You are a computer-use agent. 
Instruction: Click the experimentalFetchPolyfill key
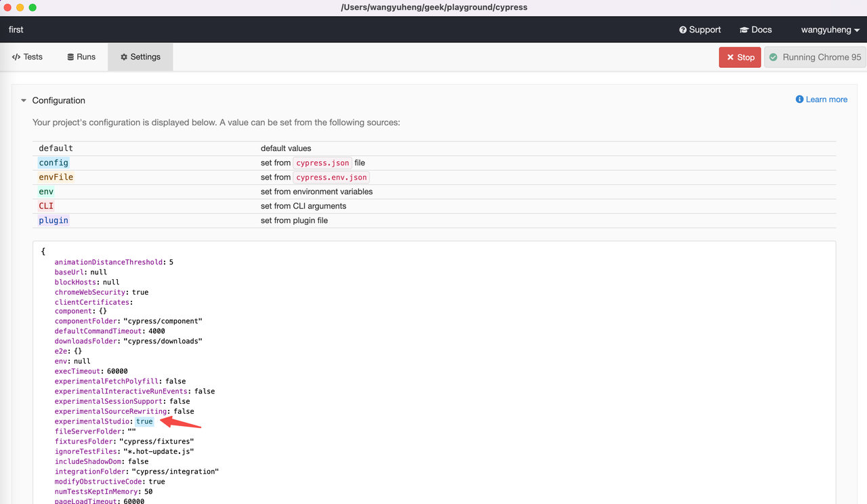pos(108,381)
